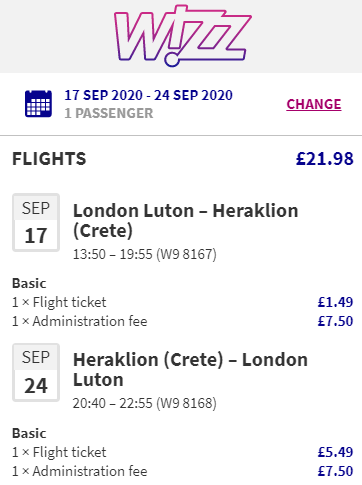Open the Heraklion (Crete) – London Luton title
362x485 pixels.
(x=190, y=370)
